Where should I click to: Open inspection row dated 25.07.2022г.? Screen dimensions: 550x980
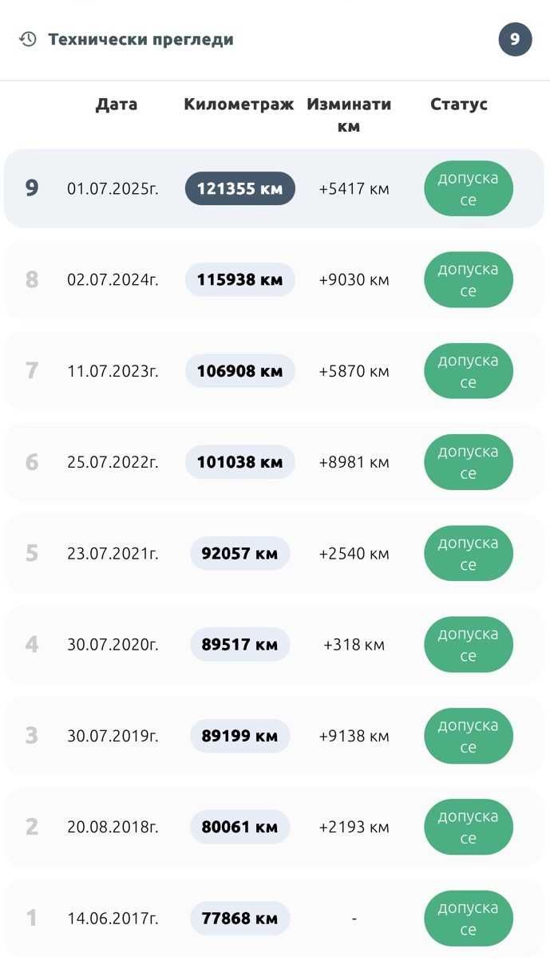point(275,462)
